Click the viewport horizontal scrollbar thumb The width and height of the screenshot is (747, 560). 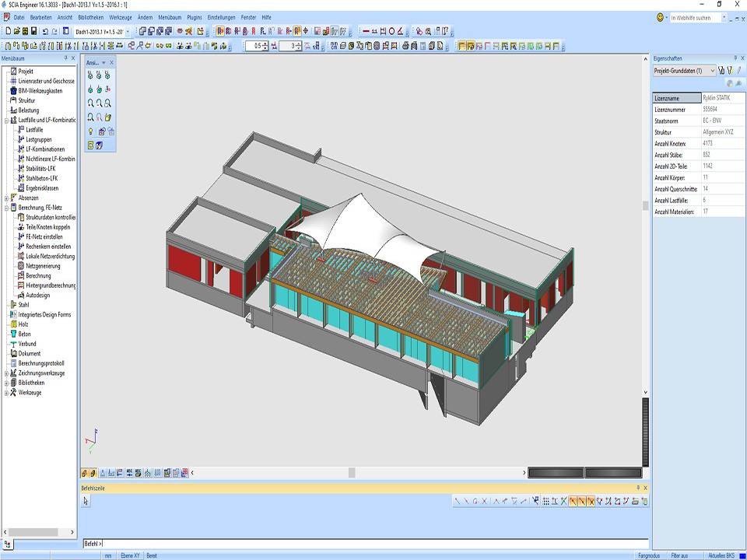(352, 473)
